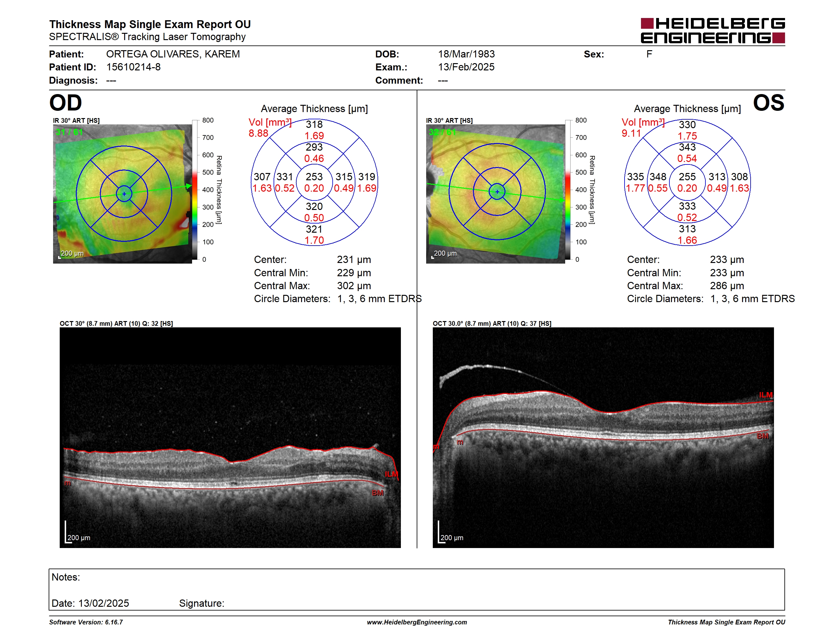Click the OS ETDRS value '343'
Image resolution: width=834 pixels, height=644 pixels.
(x=687, y=147)
